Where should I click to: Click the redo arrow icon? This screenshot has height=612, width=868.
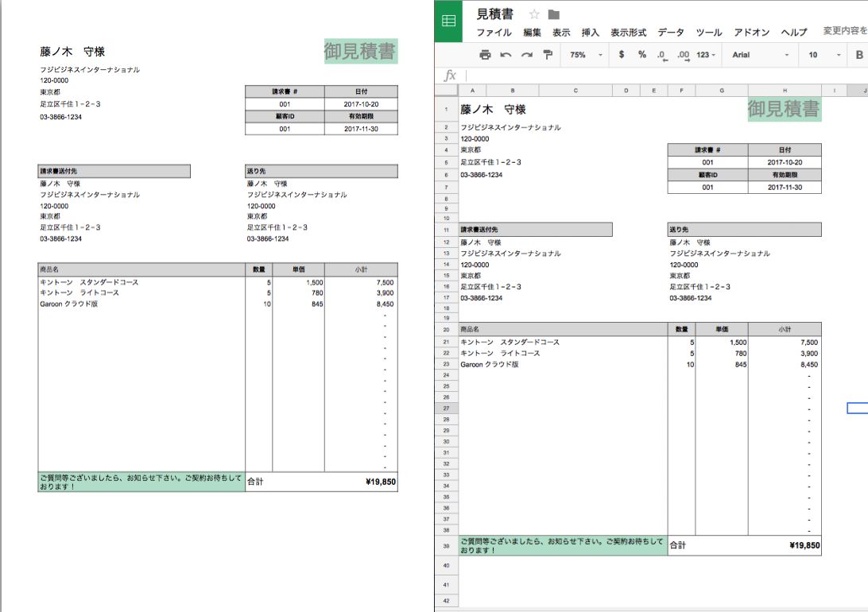point(526,55)
